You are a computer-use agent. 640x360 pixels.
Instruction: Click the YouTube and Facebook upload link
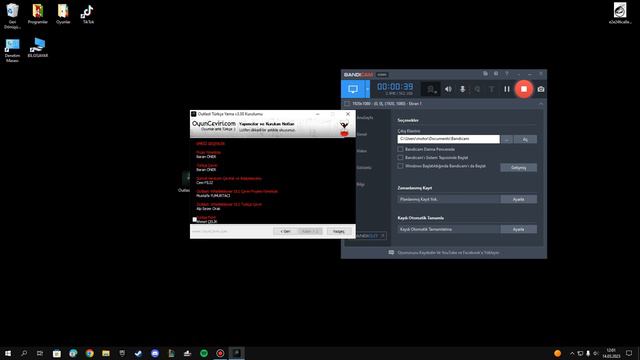[448, 253]
